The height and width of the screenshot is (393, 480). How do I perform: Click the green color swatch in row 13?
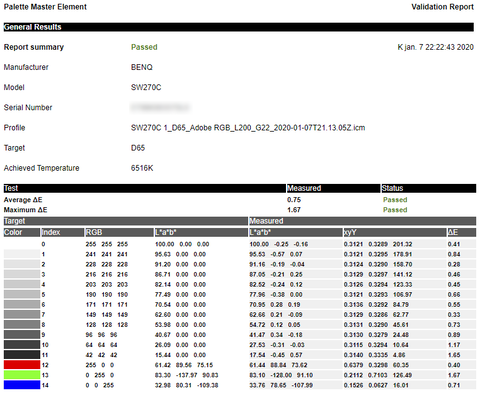(22, 375)
